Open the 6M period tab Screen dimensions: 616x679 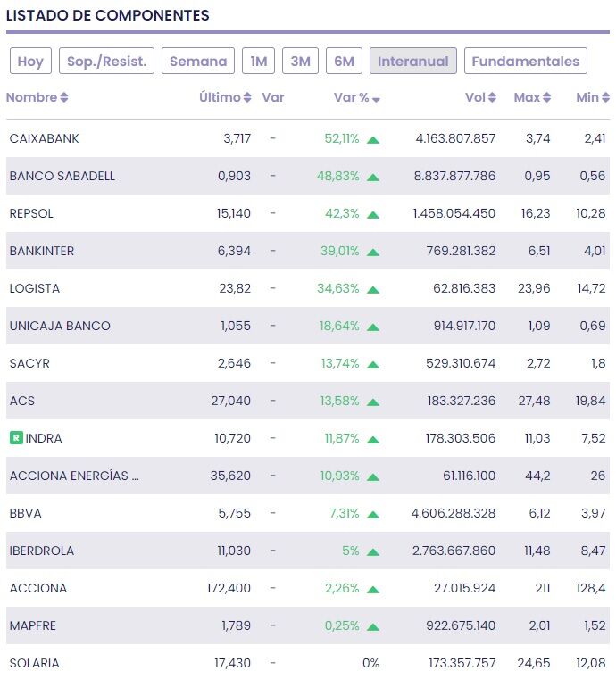point(344,62)
